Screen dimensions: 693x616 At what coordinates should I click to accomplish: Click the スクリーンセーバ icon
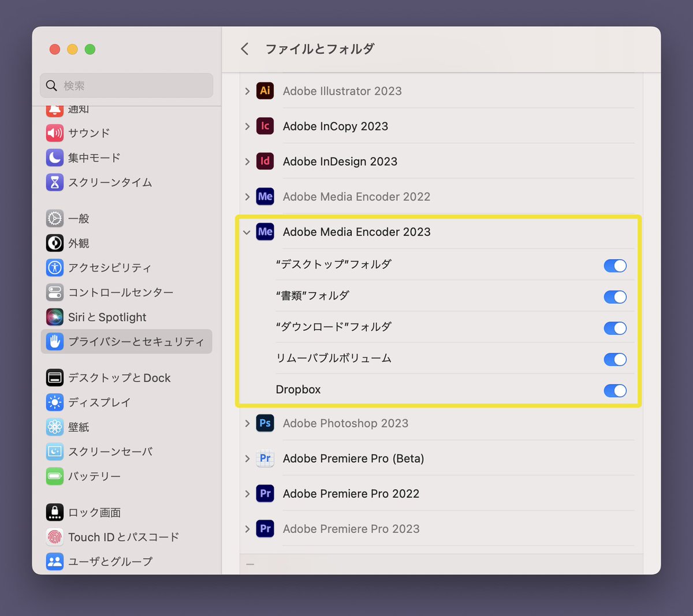(x=55, y=451)
